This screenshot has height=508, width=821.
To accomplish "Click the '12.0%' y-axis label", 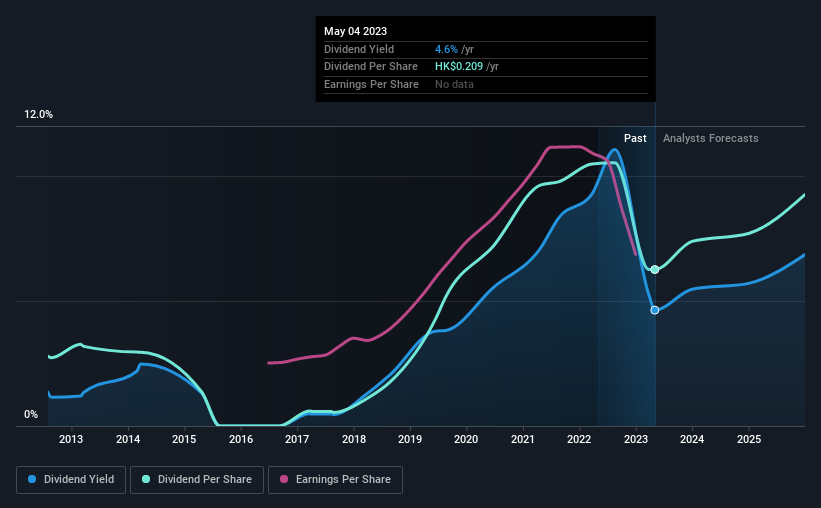I will (38, 115).
